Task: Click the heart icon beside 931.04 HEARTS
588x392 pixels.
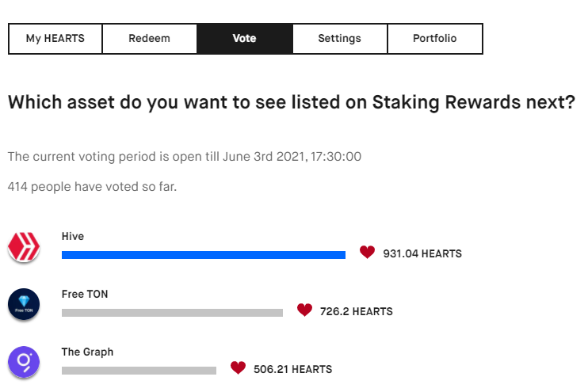Action: [x=367, y=252]
